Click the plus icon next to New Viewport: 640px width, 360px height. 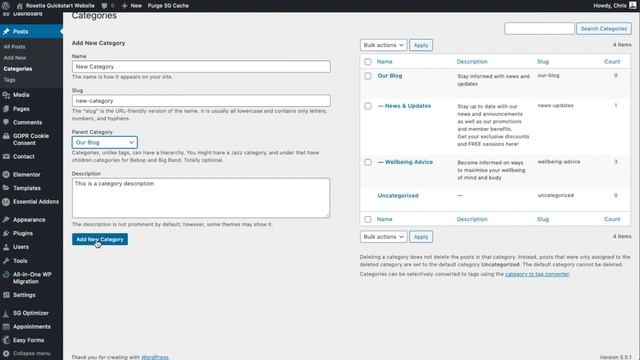[x=124, y=6]
